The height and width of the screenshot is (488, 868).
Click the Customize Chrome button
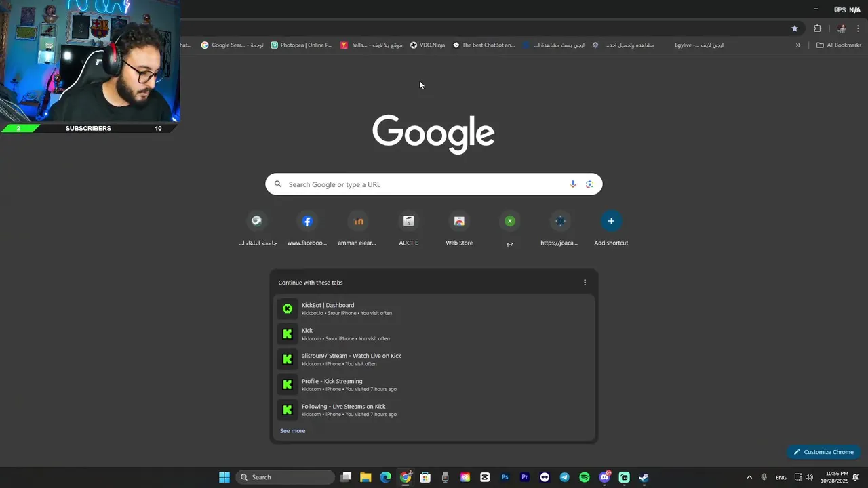(823, 452)
